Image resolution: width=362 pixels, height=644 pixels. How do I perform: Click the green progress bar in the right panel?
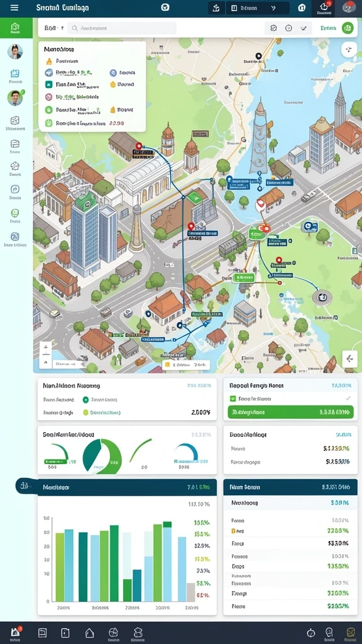point(290,412)
